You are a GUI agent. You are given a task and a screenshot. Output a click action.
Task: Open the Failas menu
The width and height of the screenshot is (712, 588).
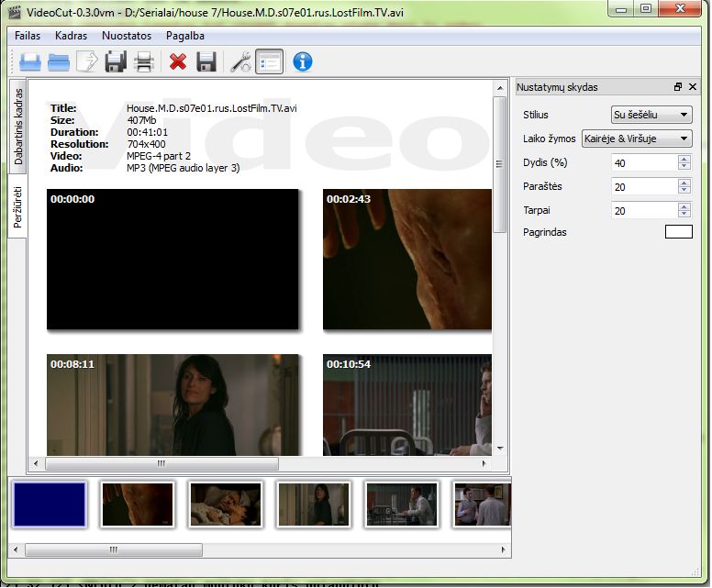point(28,36)
